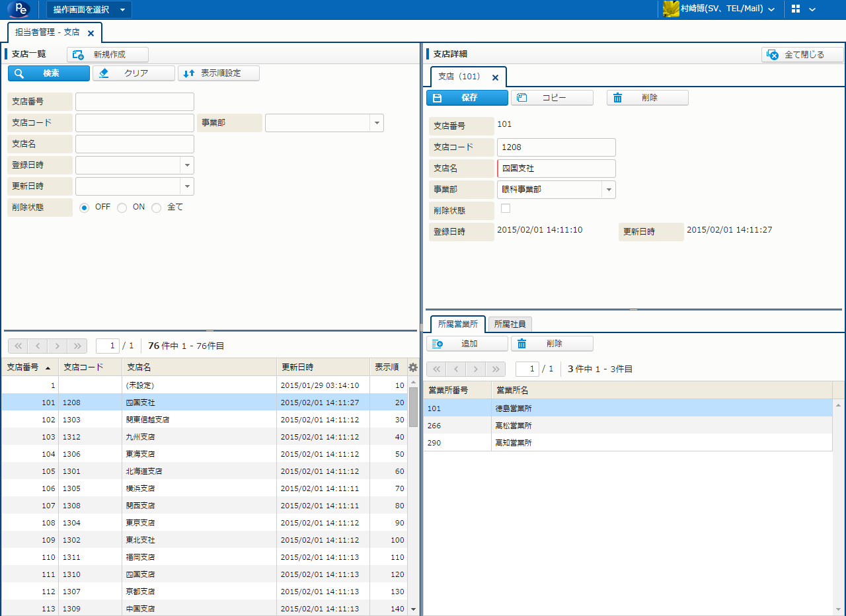Click the branch list vertical scrollbar thumb

click(413, 406)
